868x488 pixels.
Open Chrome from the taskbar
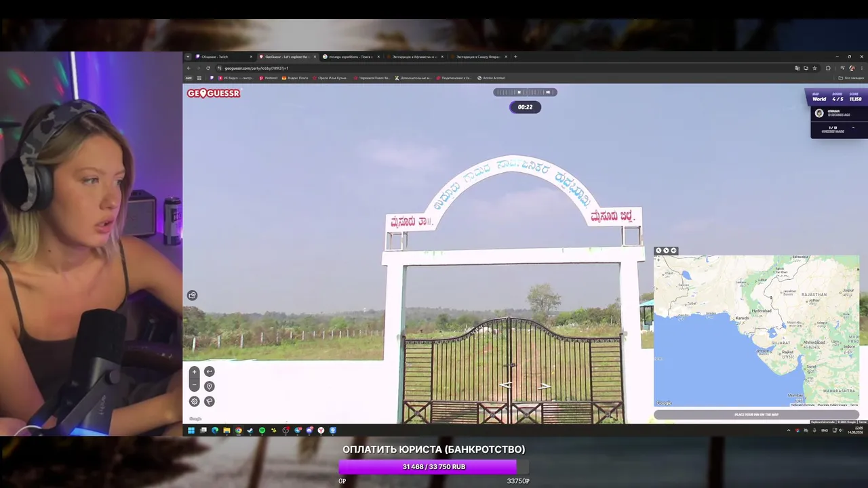pyautogui.click(x=238, y=430)
